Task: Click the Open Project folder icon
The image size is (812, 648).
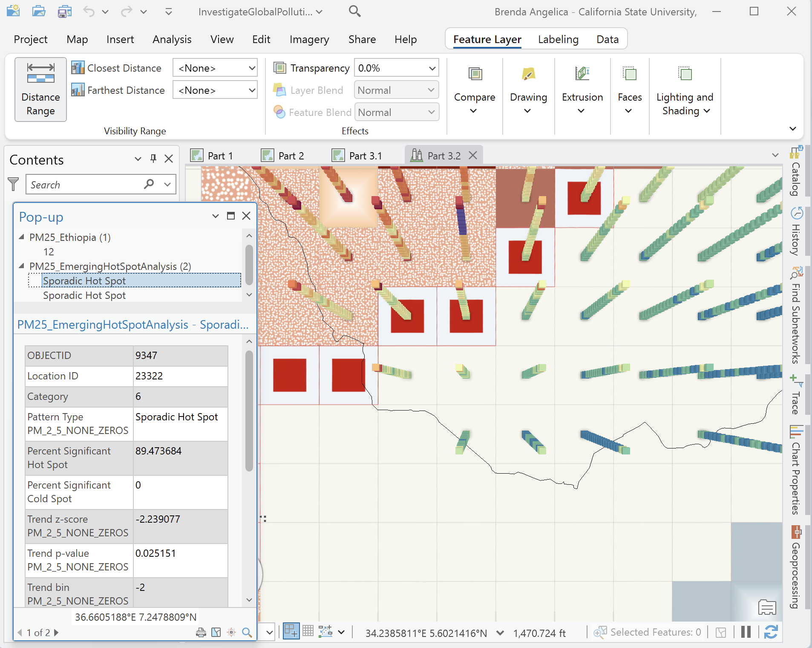Action: click(x=39, y=11)
